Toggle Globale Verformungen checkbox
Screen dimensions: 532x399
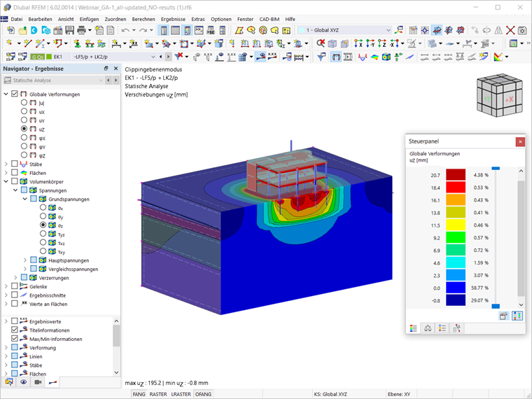click(x=15, y=94)
